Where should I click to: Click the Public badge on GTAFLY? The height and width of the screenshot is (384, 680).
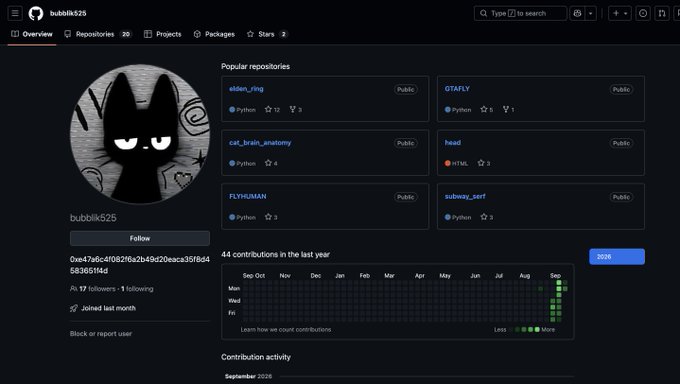click(x=621, y=89)
